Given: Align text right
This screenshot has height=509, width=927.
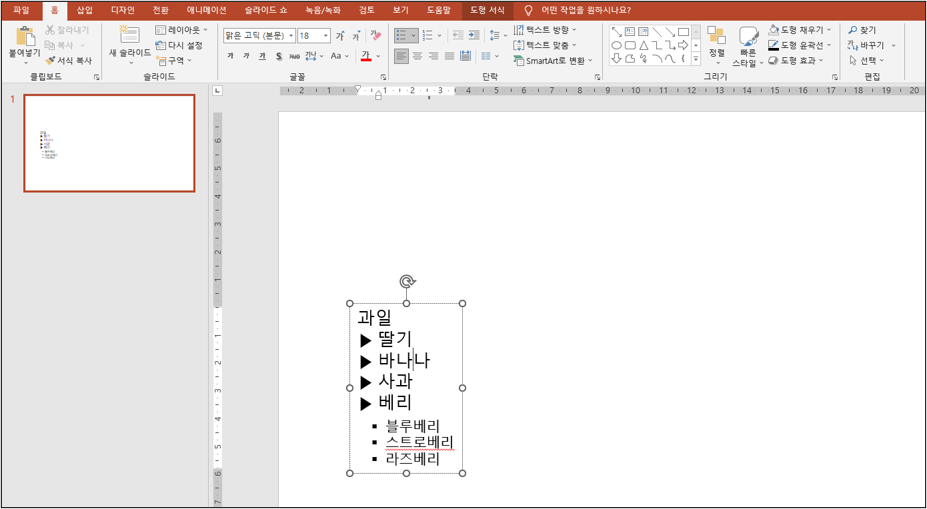Looking at the screenshot, I should point(433,56).
